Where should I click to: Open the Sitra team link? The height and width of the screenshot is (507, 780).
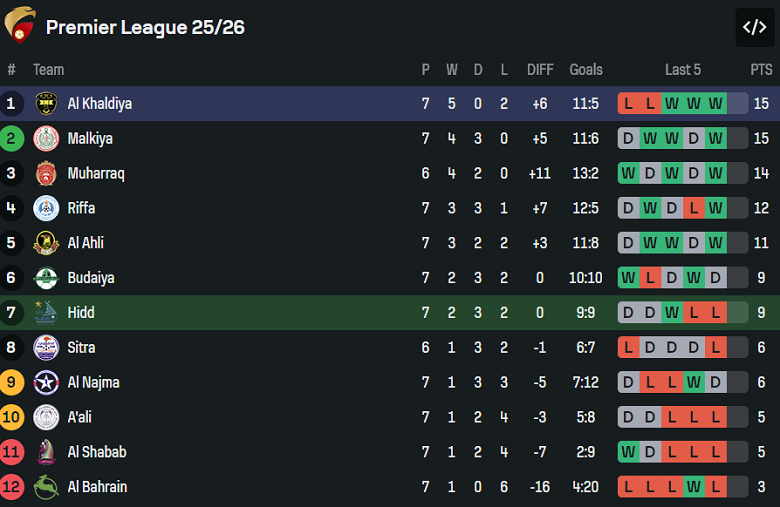81,347
